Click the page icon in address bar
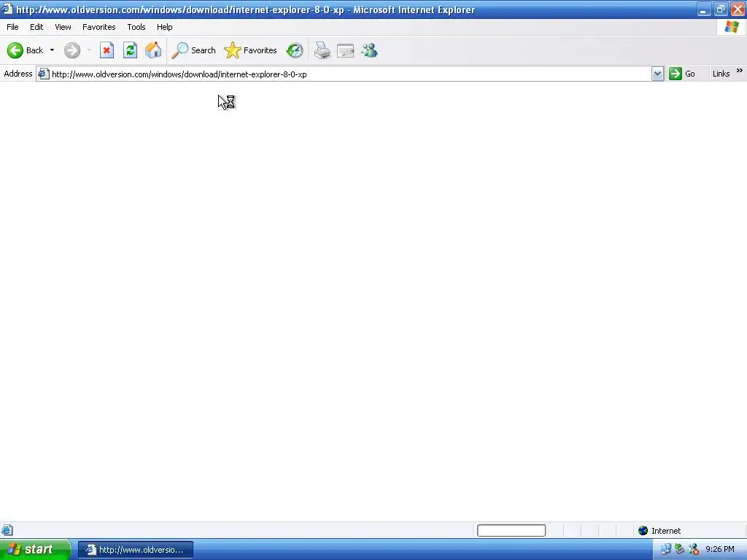 tap(43, 74)
